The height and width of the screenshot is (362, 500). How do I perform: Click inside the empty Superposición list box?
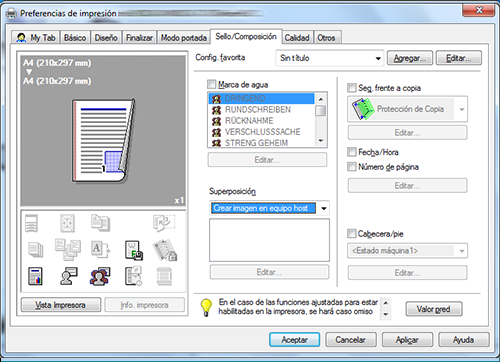click(269, 240)
